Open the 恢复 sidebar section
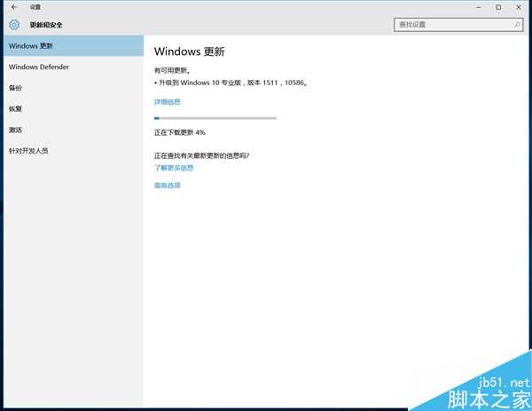 click(x=74, y=109)
